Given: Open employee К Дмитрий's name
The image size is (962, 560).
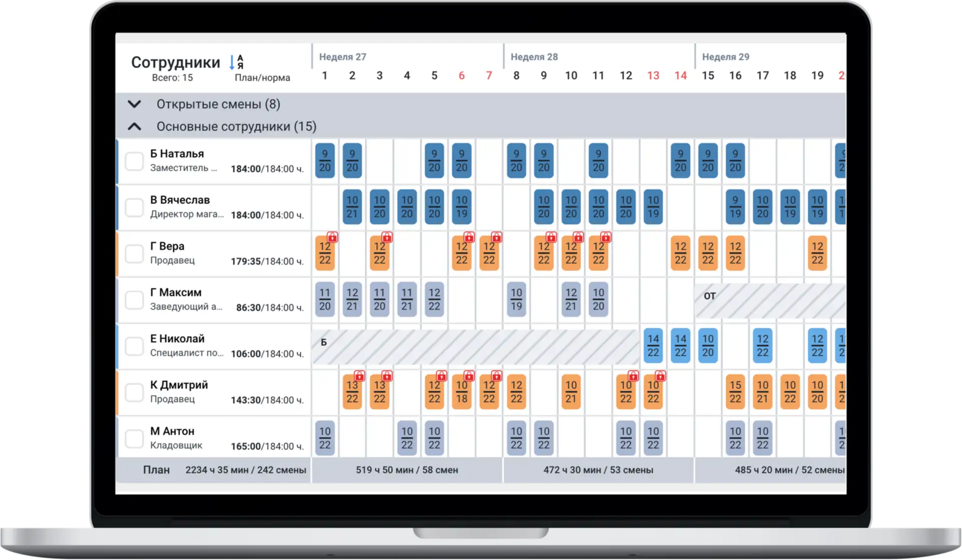Looking at the screenshot, I should click(179, 385).
